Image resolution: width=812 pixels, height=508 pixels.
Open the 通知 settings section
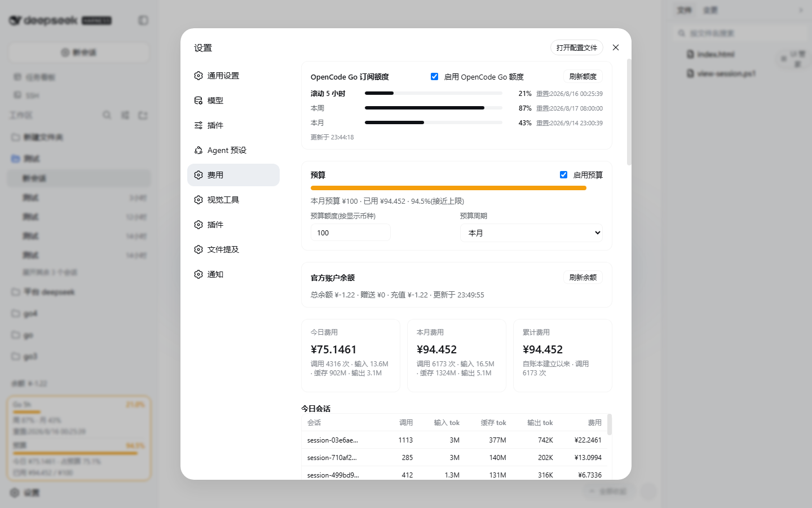[x=233, y=274]
